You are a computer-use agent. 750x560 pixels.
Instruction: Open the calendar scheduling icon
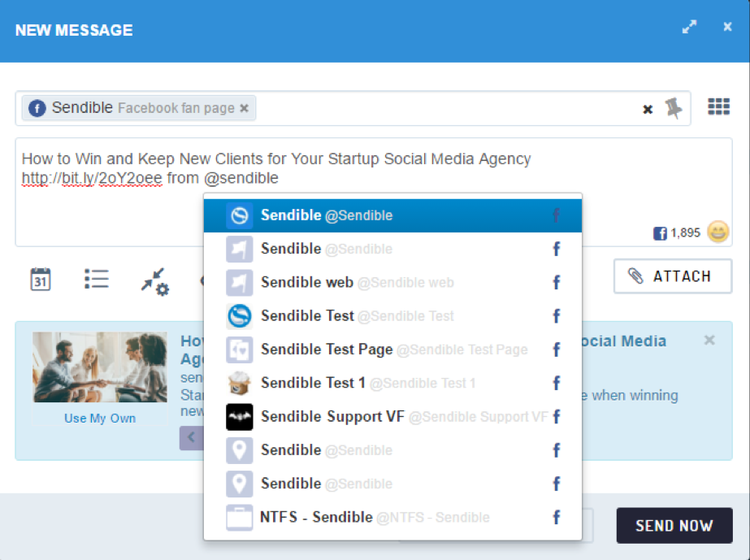point(41,279)
